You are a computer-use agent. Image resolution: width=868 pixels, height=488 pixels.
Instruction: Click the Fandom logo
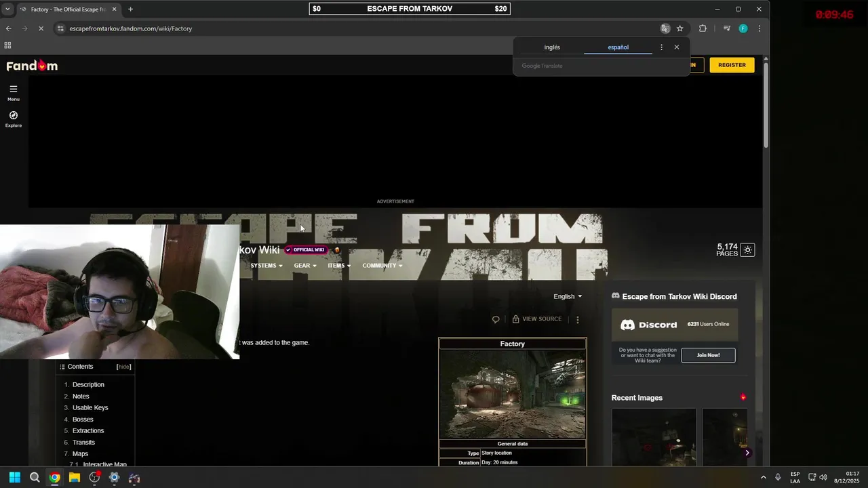tap(32, 66)
